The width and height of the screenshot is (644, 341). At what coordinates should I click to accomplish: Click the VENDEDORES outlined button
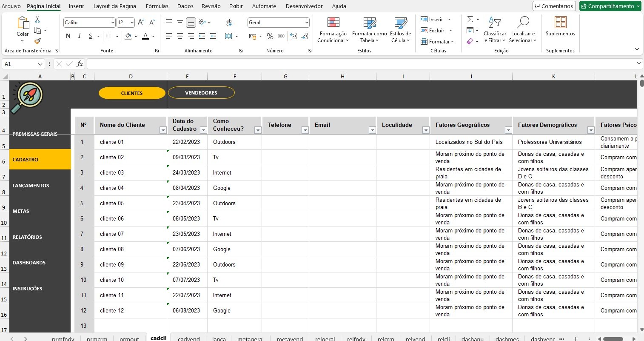pyautogui.click(x=201, y=93)
